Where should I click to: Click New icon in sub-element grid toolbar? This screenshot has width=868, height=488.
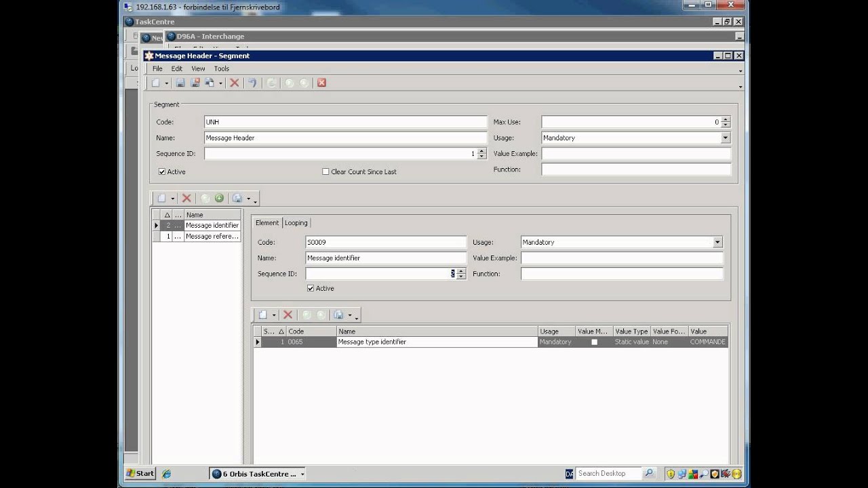click(x=263, y=315)
